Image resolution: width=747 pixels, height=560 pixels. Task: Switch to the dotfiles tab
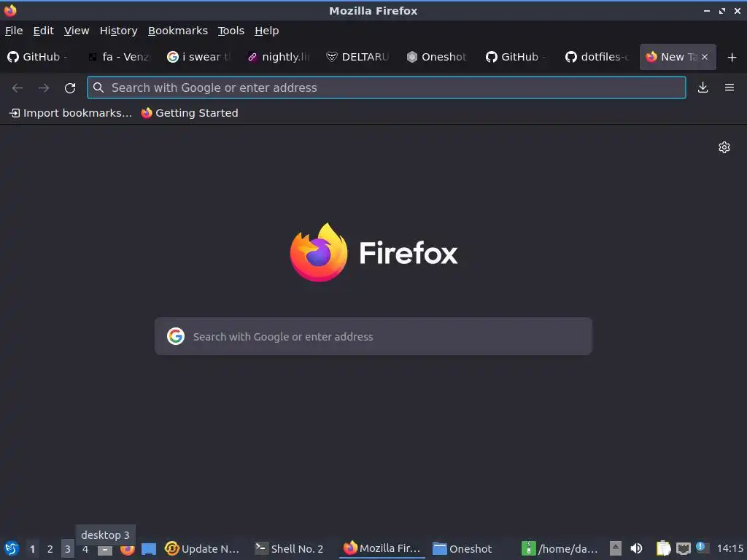(x=598, y=57)
